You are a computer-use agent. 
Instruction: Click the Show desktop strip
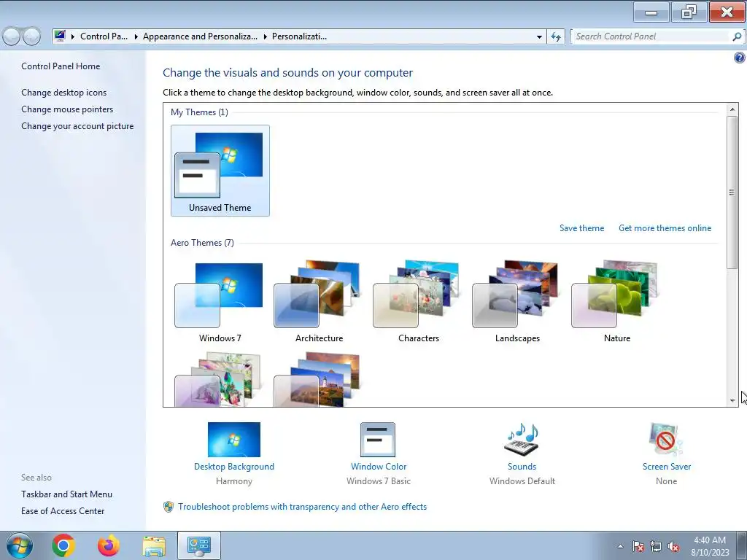[742, 545]
